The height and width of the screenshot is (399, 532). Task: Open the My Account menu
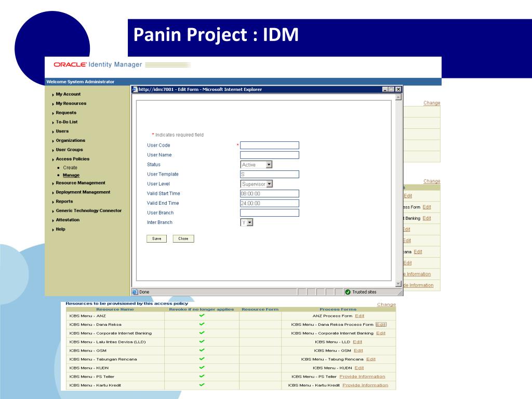(x=68, y=95)
